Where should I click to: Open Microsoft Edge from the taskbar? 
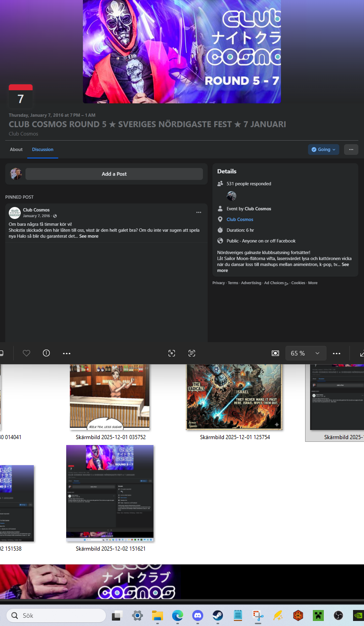click(178, 615)
